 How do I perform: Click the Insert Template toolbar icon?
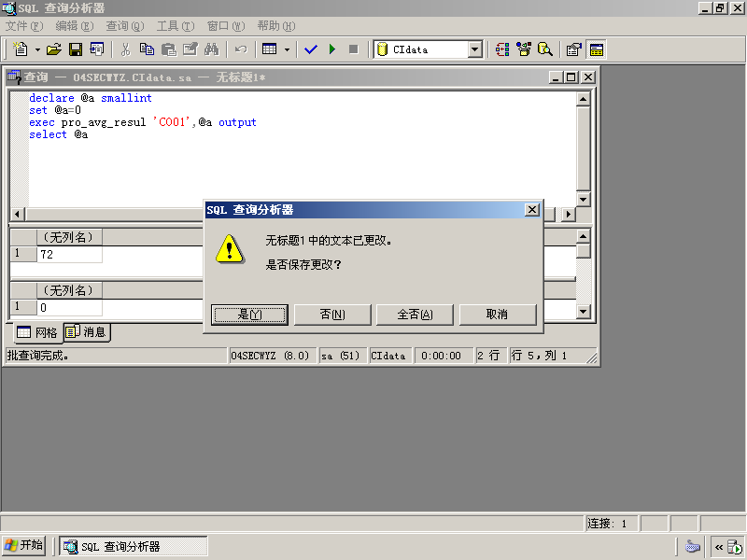click(97, 49)
